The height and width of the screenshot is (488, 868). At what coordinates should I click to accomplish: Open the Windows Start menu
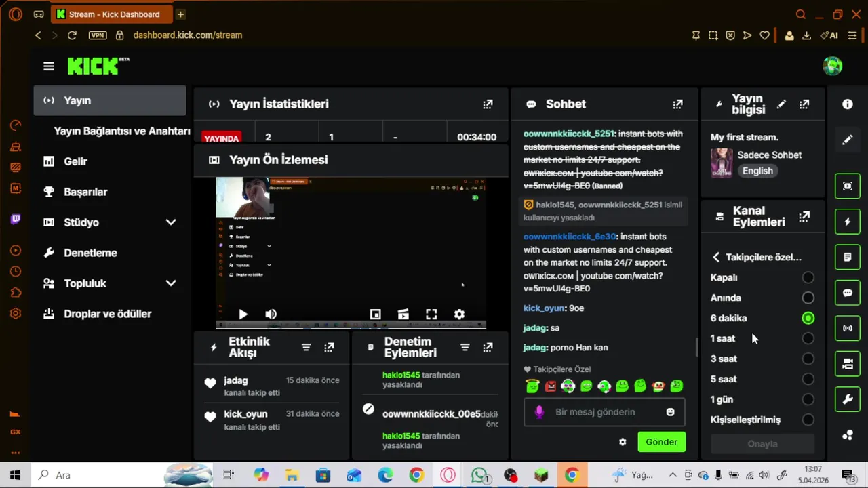[x=15, y=475]
